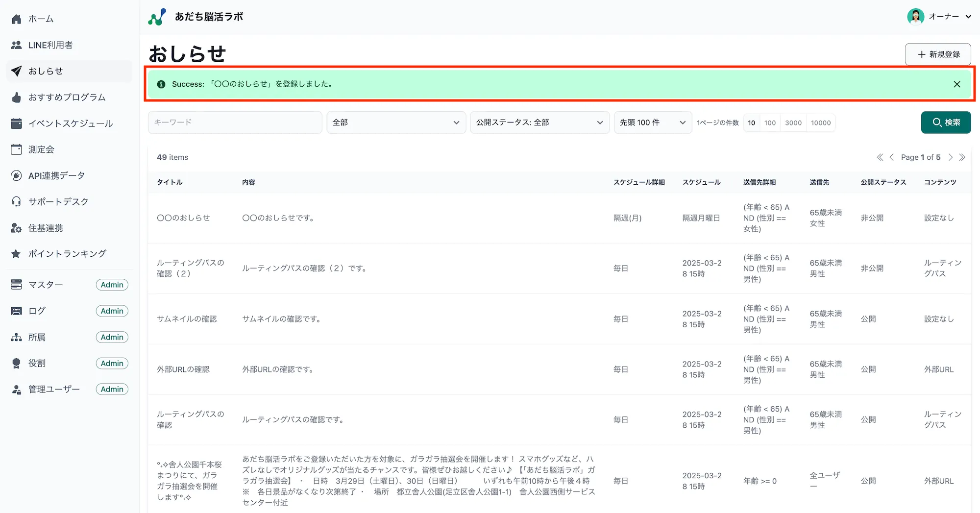The image size is (980, 513).
Task: Select the ポイントランキング star icon
Action: (x=16, y=253)
